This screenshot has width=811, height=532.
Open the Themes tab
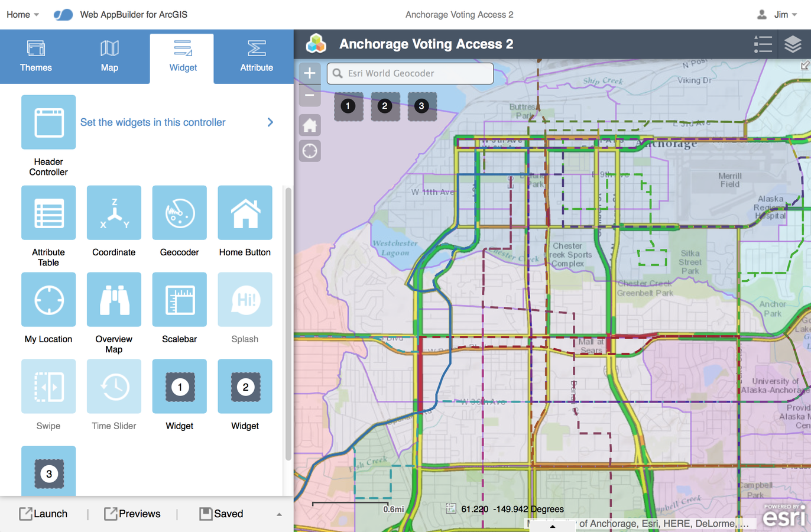(36, 57)
